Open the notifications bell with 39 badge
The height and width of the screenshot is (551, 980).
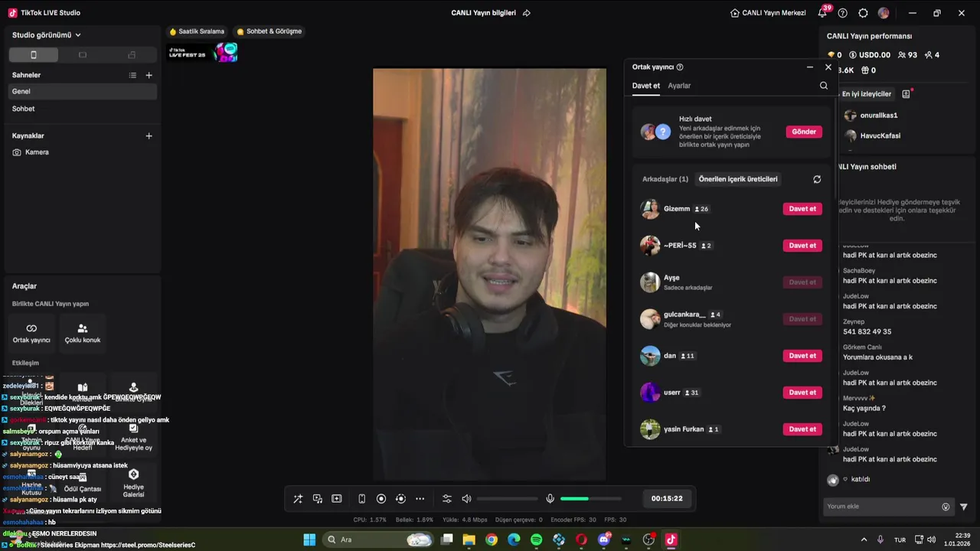823,13
